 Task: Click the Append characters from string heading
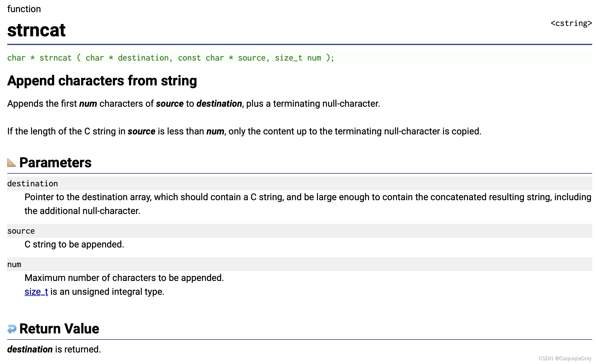pyautogui.click(x=102, y=81)
